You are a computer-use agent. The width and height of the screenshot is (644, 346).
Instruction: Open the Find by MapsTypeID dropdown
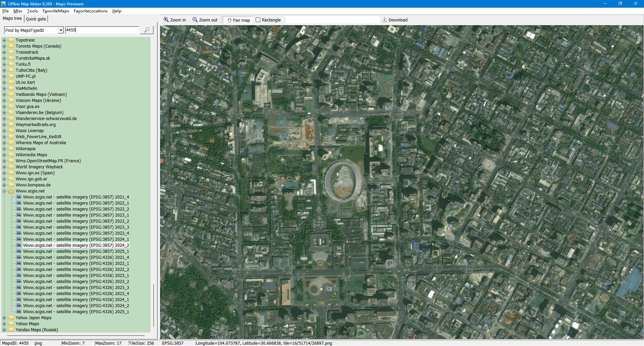(61, 30)
